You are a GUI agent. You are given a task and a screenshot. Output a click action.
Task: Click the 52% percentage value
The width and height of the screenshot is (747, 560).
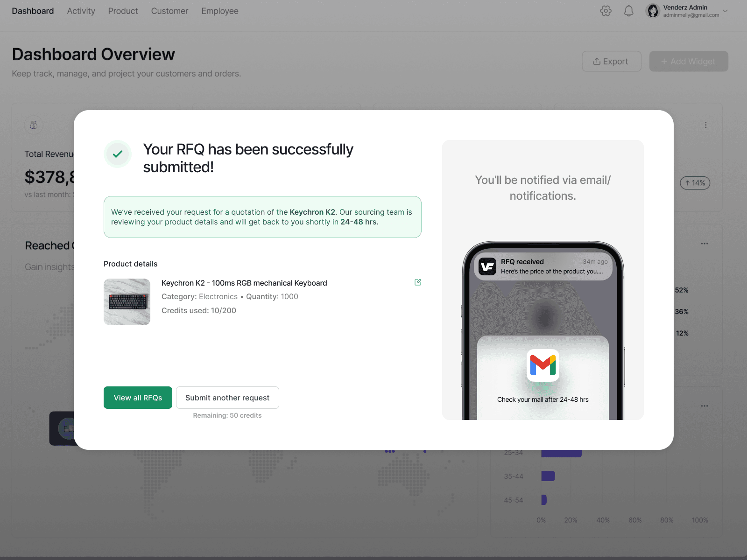point(682,290)
